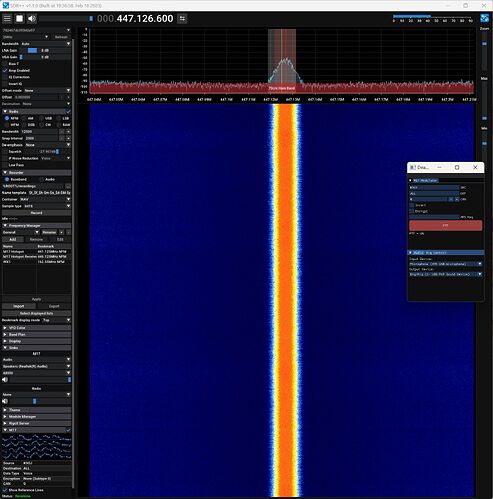Open the Input Device microphone dropdown
The width and height of the screenshot is (493, 499).
click(x=446, y=264)
